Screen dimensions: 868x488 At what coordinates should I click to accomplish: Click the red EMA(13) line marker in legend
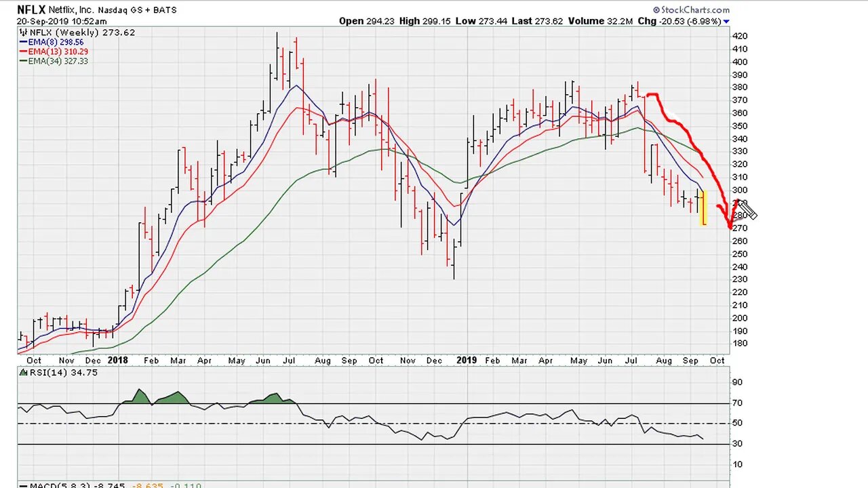tap(23, 52)
